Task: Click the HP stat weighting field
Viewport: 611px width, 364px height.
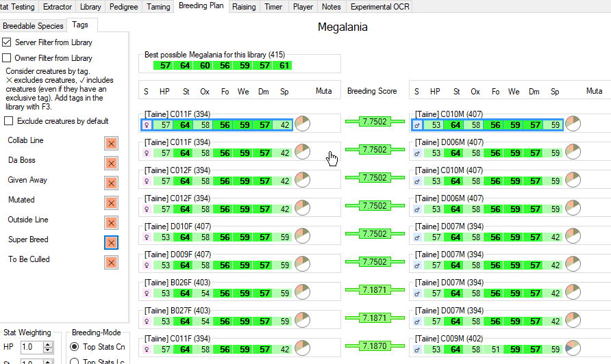Action: [x=32, y=348]
